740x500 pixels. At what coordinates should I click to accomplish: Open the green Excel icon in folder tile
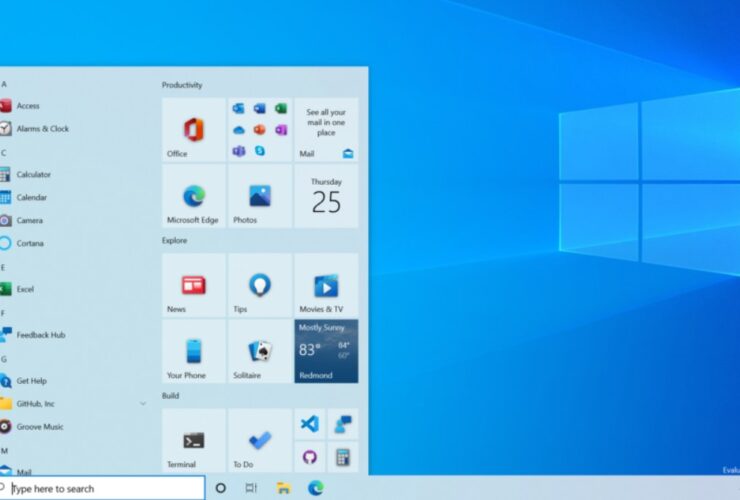pyautogui.click(x=281, y=109)
